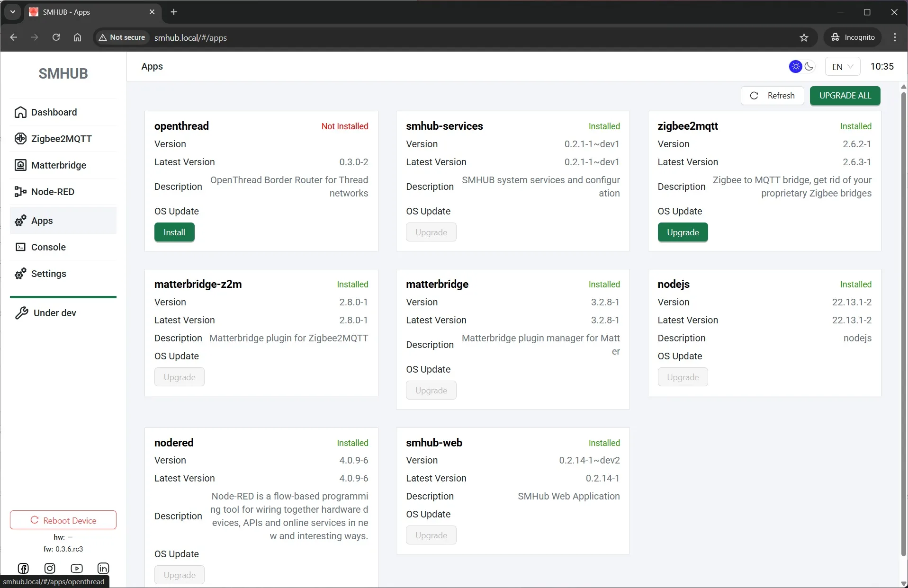Bookmark this page with the star icon
Viewport: 908px width, 588px height.
pyautogui.click(x=804, y=37)
